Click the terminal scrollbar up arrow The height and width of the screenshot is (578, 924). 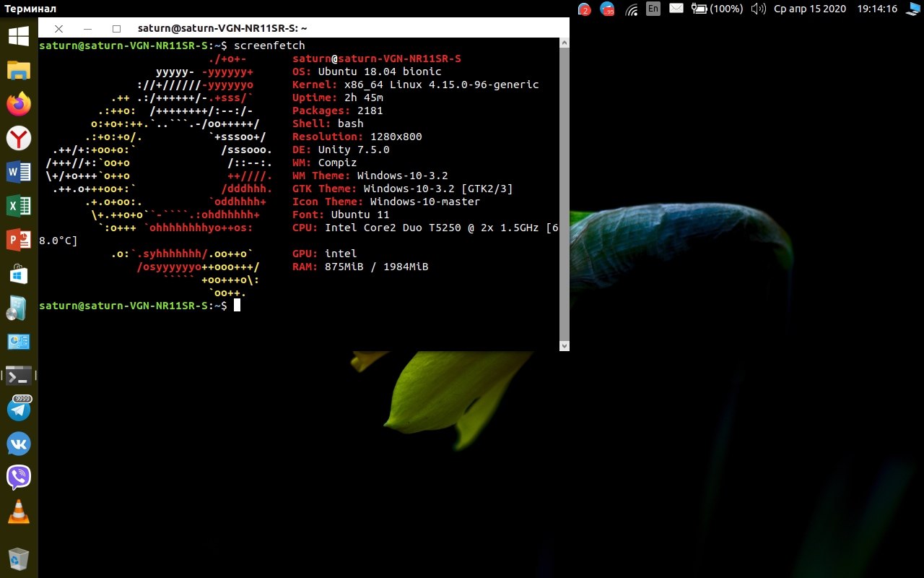coord(565,43)
